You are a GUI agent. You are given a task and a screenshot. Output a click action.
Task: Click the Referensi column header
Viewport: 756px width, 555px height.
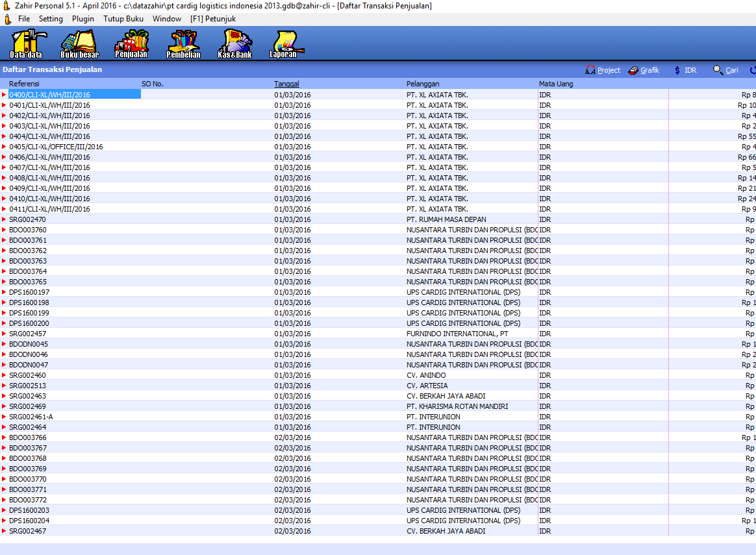24,84
